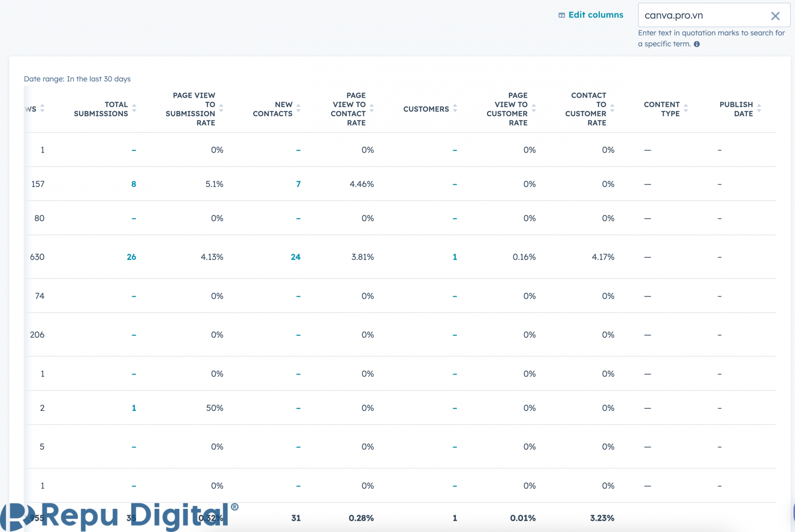
Task: Click the 0.28% total contact rate
Action: click(x=361, y=518)
